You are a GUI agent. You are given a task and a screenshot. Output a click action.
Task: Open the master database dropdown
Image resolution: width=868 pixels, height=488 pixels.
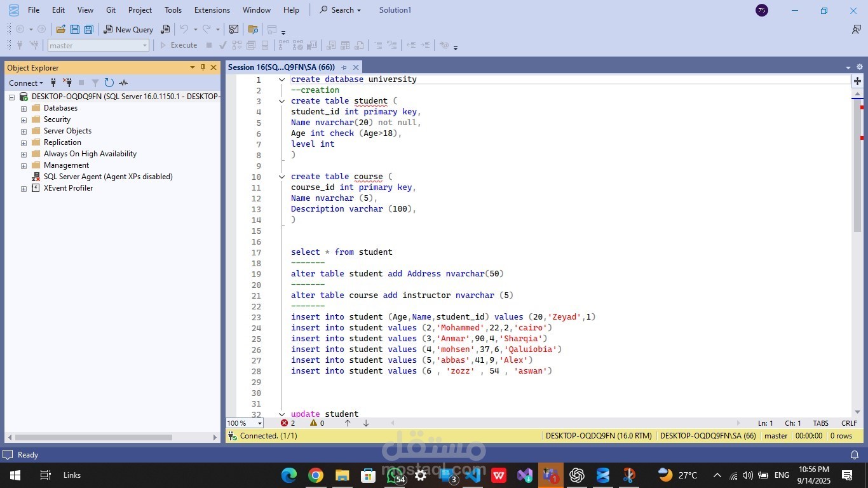click(x=145, y=46)
